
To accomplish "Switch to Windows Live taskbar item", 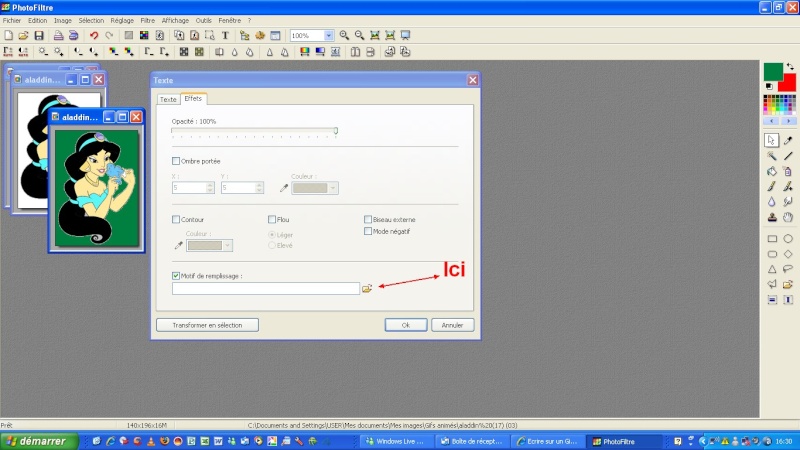I will click(x=396, y=441).
